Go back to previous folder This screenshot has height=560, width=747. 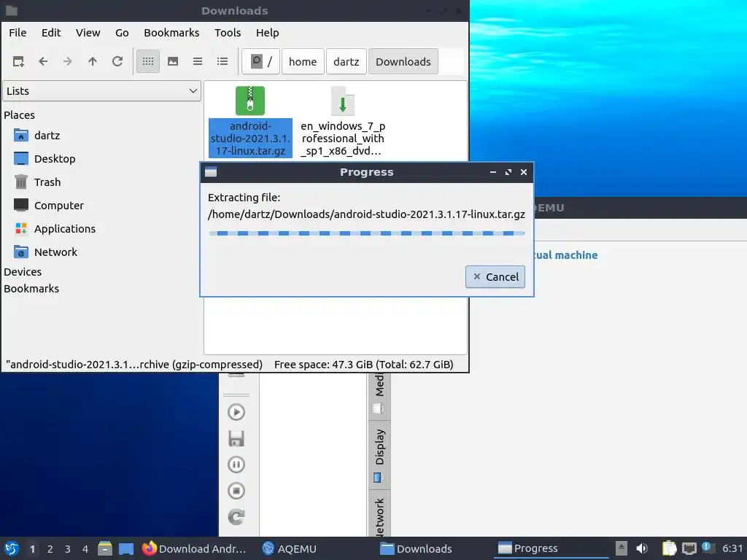(x=43, y=61)
